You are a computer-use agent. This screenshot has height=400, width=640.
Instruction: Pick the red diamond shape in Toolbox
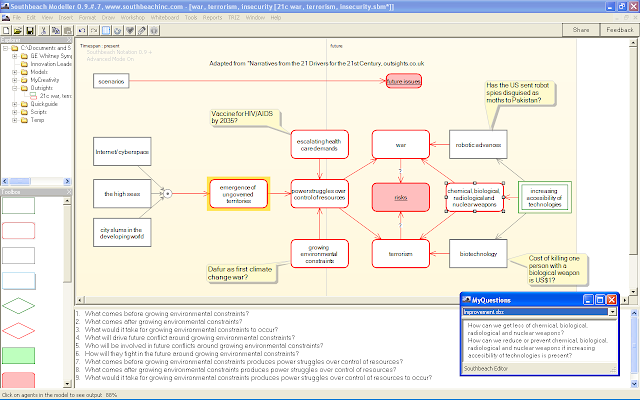click(x=18, y=331)
